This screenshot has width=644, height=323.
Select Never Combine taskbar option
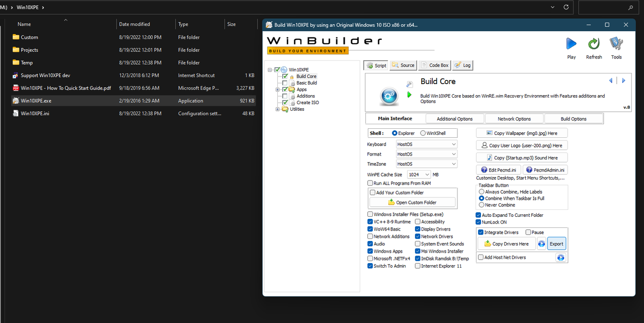click(481, 205)
